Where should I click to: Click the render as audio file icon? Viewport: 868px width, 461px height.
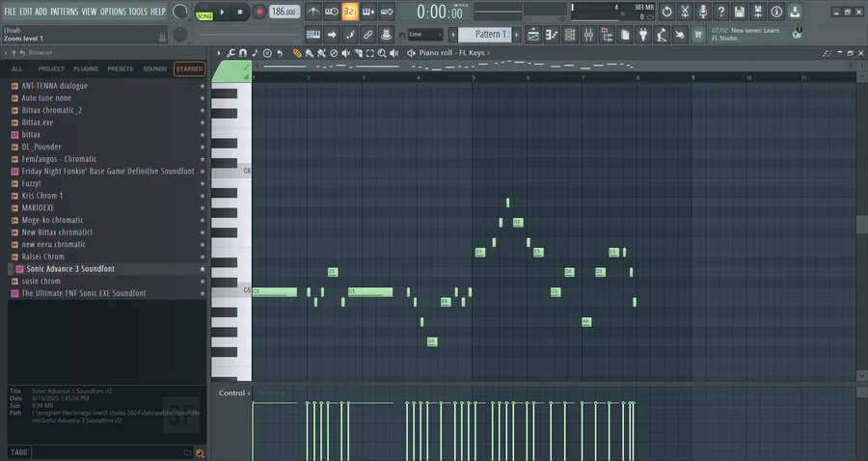(x=758, y=12)
